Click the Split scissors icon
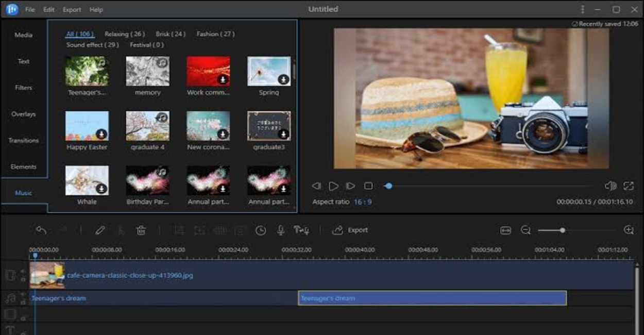Viewport: 644px width, 335px height. click(x=121, y=230)
